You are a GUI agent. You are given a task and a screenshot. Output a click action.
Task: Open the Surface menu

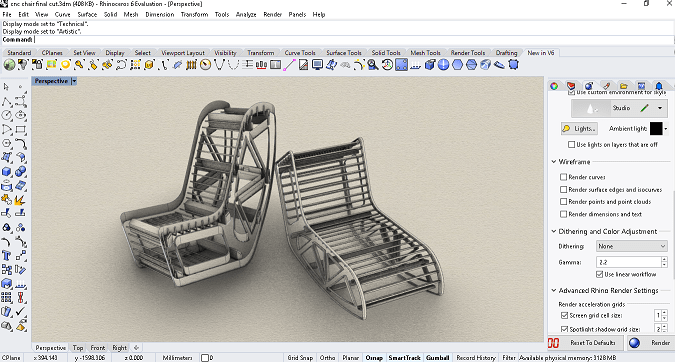(87, 14)
